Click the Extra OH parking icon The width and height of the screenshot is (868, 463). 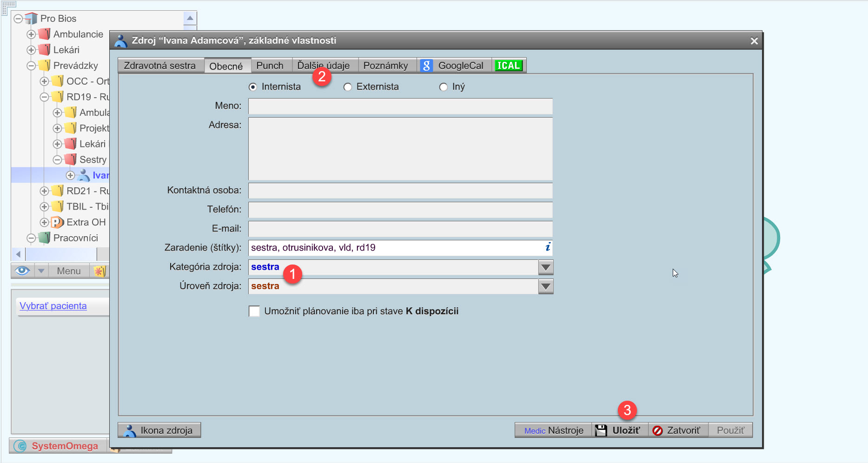click(57, 222)
